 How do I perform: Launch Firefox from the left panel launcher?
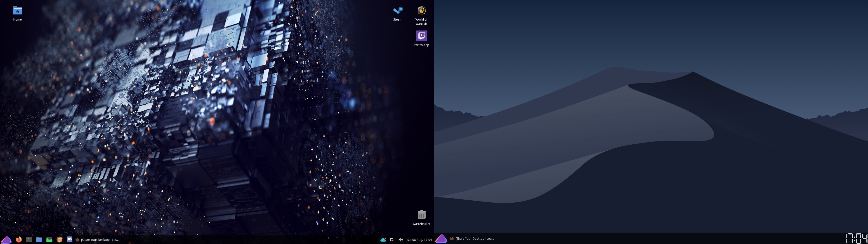(x=19, y=240)
